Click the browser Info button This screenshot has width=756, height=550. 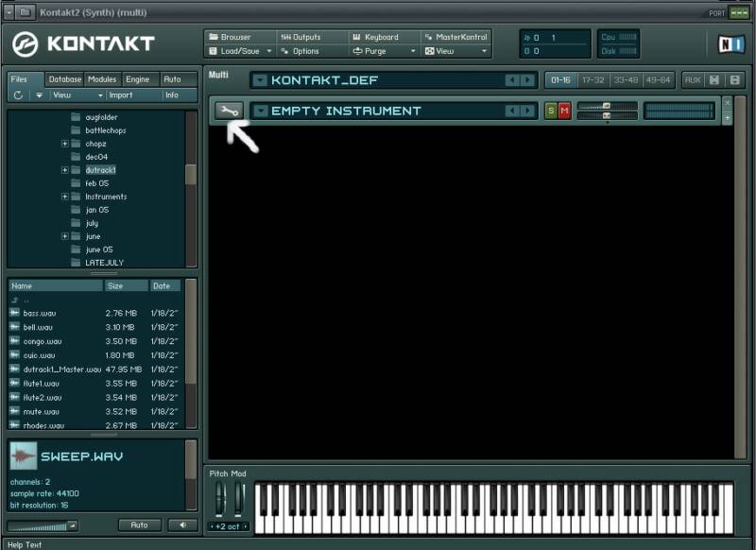[x=179, y=95]
